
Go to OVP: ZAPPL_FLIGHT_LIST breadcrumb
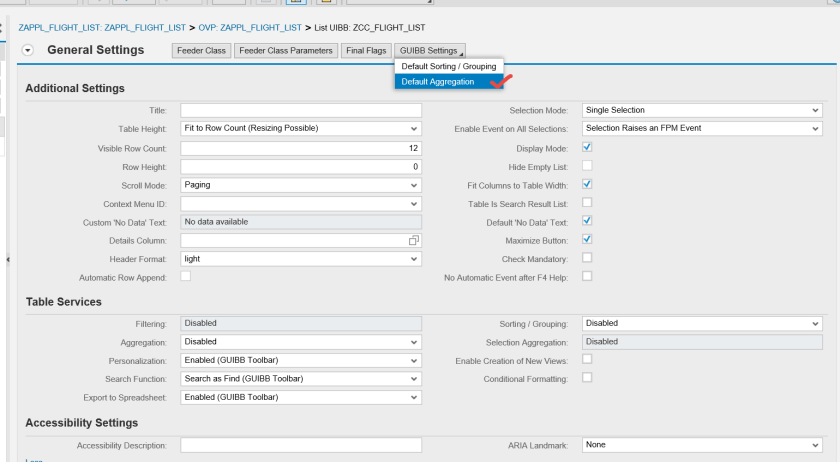click(250, 27)
